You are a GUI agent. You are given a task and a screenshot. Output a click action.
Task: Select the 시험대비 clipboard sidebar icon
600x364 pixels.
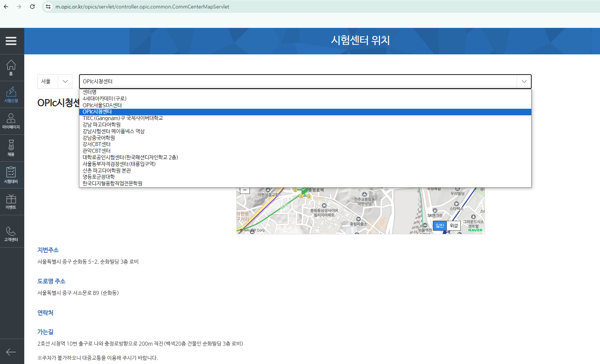pos(11,174)
